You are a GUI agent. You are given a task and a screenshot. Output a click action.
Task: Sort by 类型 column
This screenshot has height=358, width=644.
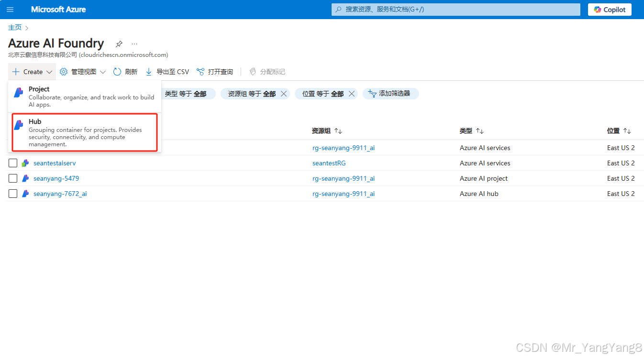pyautogui.click(x=472, y=131)
